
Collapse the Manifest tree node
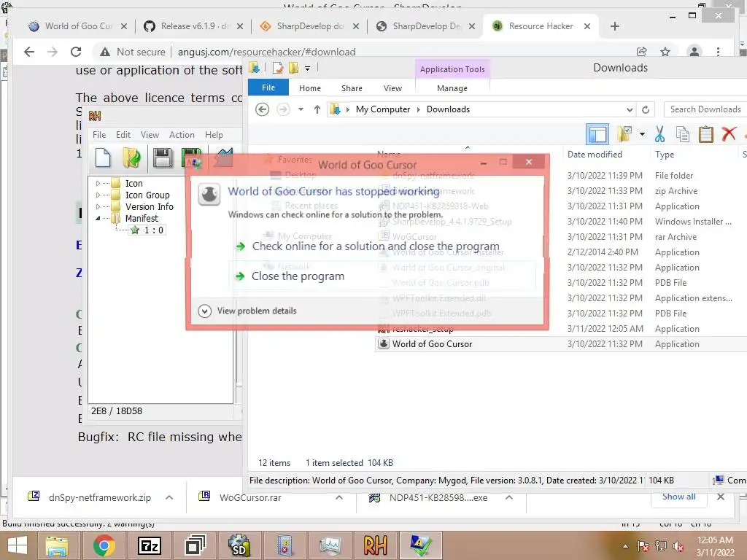(98, 218)
